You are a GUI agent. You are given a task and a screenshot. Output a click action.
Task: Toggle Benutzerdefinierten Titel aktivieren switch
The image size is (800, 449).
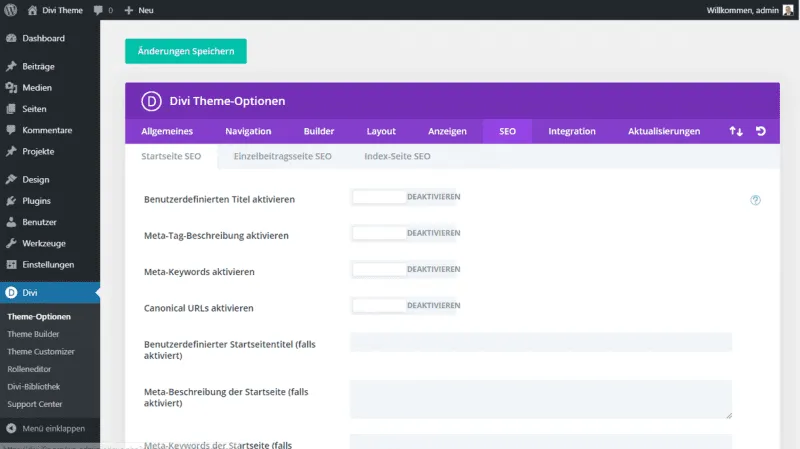click(x=406, y=197)
